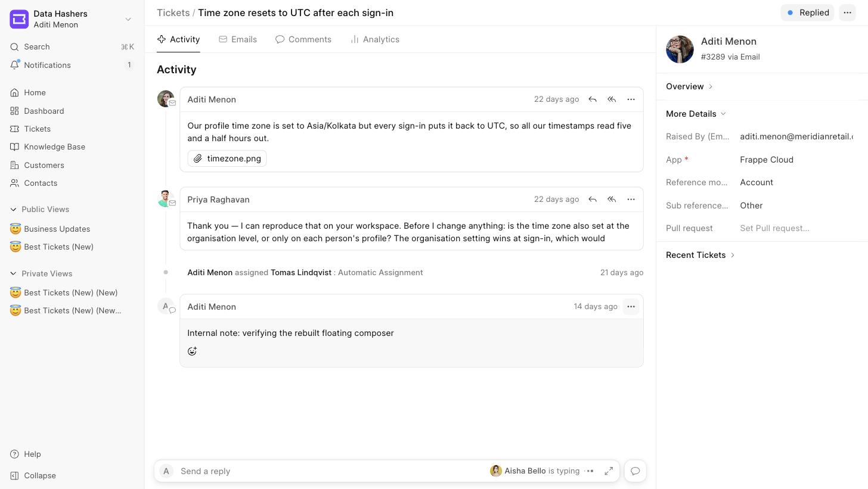Open the timezone.png attachment
Image resolution: width=868 pixels, height=489 pixels.
(227, 158)
